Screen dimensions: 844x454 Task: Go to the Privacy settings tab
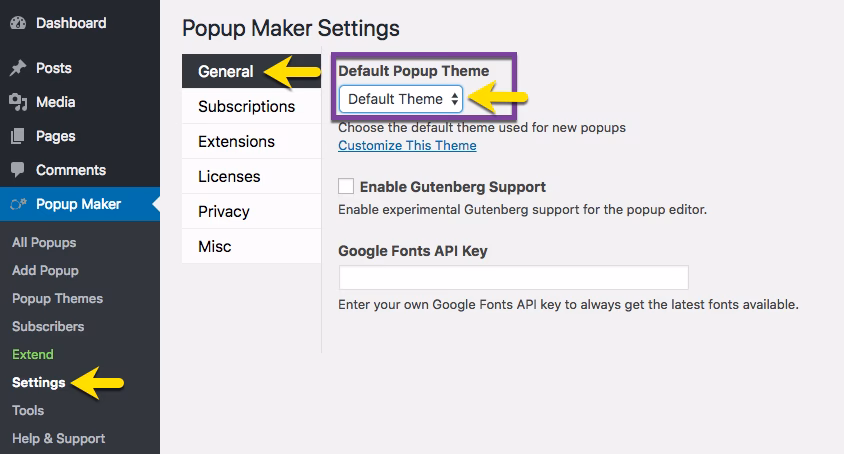(x=224, y=211)
